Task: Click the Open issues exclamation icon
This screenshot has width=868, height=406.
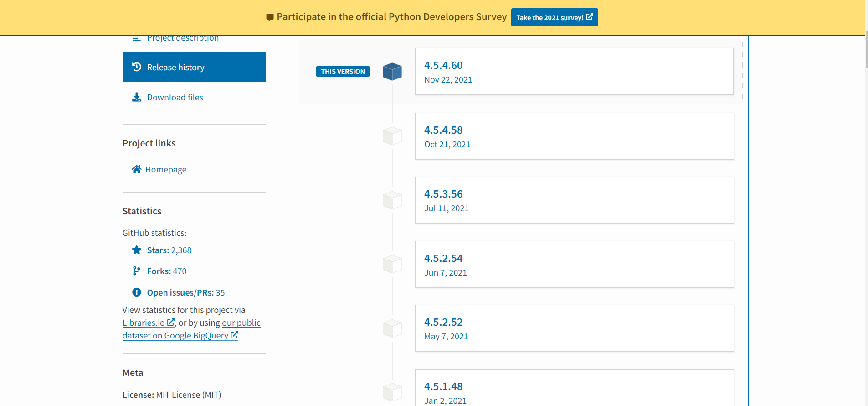Action: [137, 292]
